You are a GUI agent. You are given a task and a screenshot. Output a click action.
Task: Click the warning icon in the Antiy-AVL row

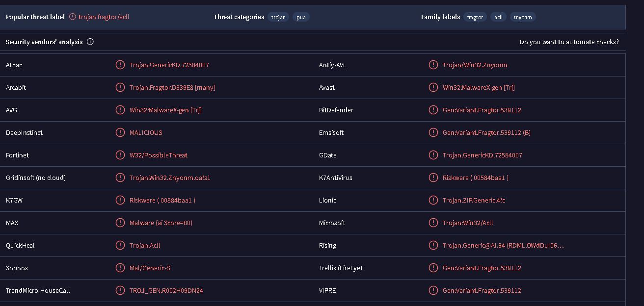click(x=433, y=65)
